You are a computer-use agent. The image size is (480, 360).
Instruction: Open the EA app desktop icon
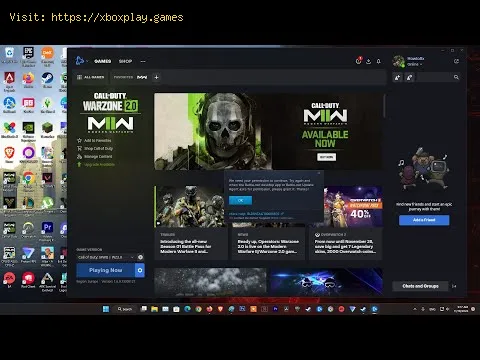pyautogui.click(x=9, y=279)
